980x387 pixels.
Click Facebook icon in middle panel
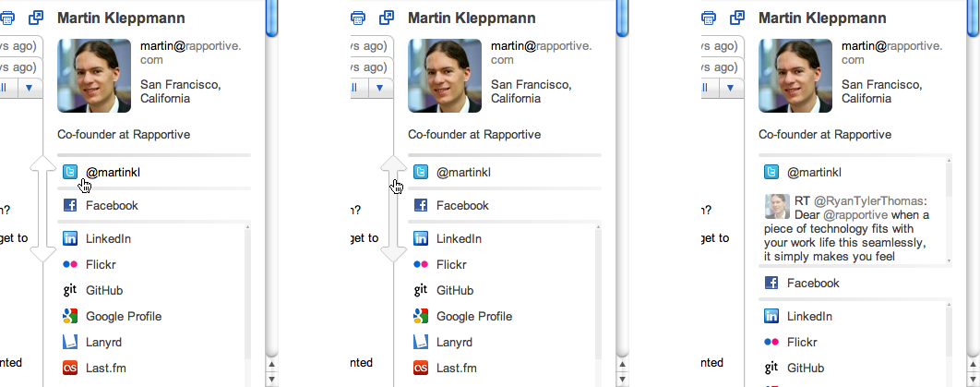click(421, 205)
